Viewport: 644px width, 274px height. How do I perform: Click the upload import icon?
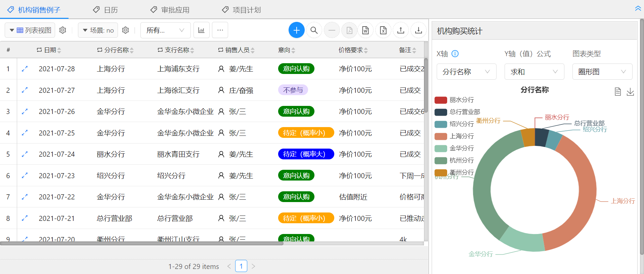click(x=401, y=30)
